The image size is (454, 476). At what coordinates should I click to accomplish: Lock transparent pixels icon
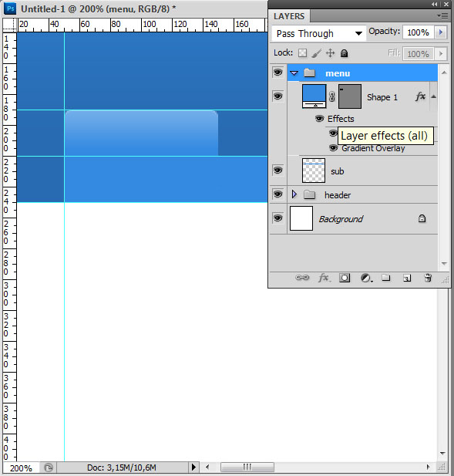click(x=302, y=53)
